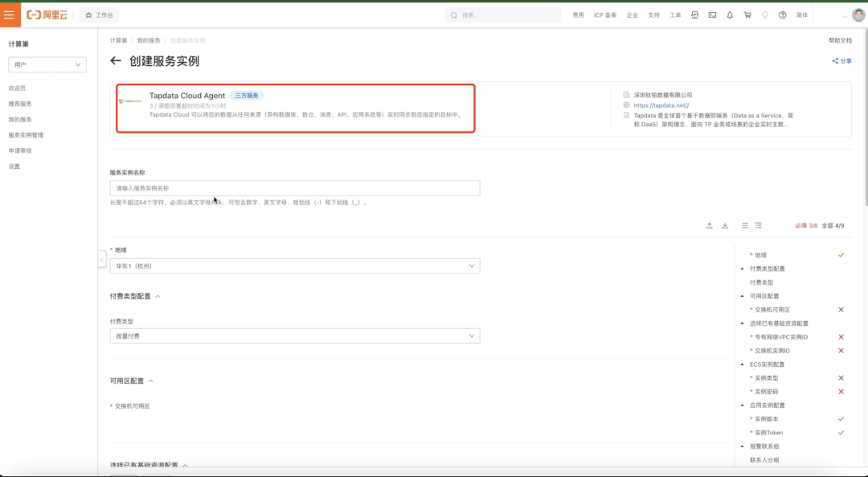Open the 费用 menu
This screenshot has width=868, height=477.
click(x=578, y=15)
